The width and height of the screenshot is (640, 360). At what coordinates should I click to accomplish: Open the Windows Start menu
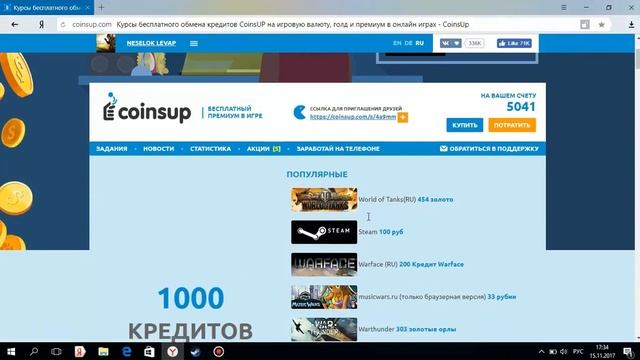11,351
